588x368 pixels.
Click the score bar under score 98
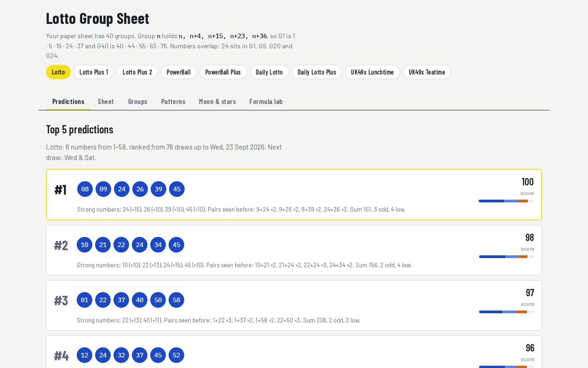click(x=507, y=257)
